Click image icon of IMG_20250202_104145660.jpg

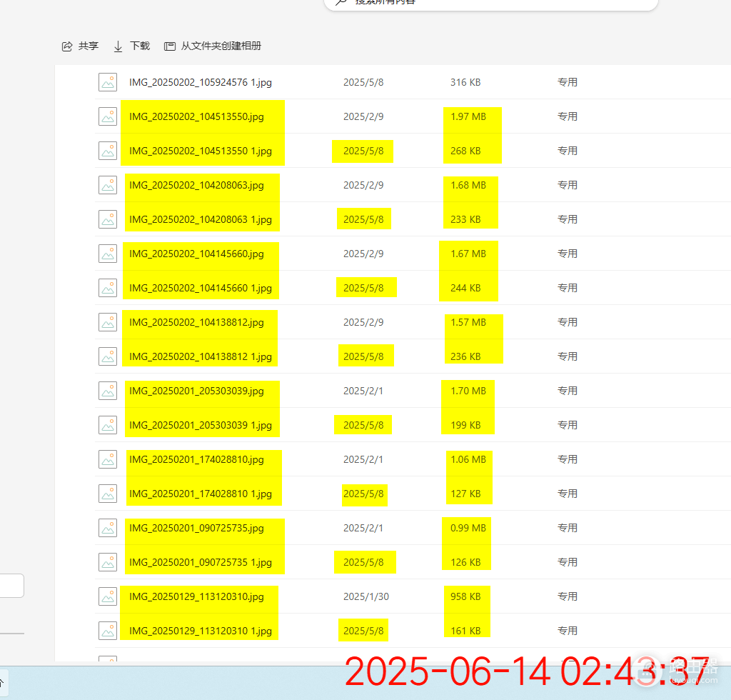(x=108, y=254)
